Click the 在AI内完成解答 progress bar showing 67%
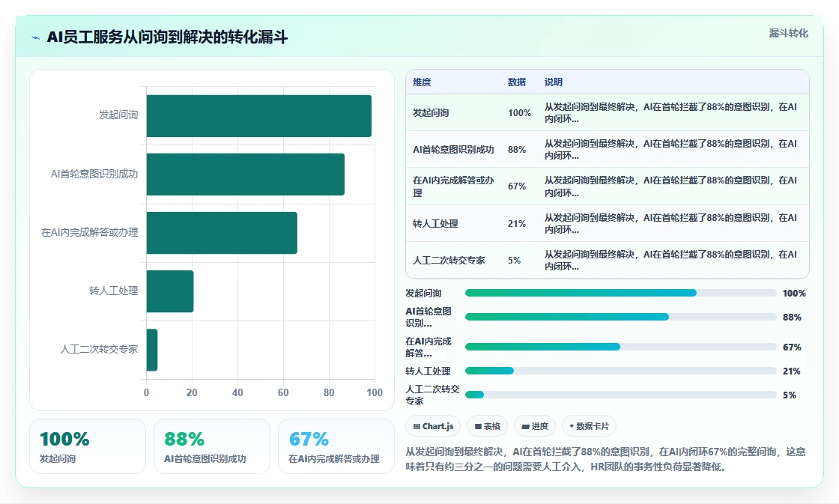 pyautogui.click(x=621, y=347)
